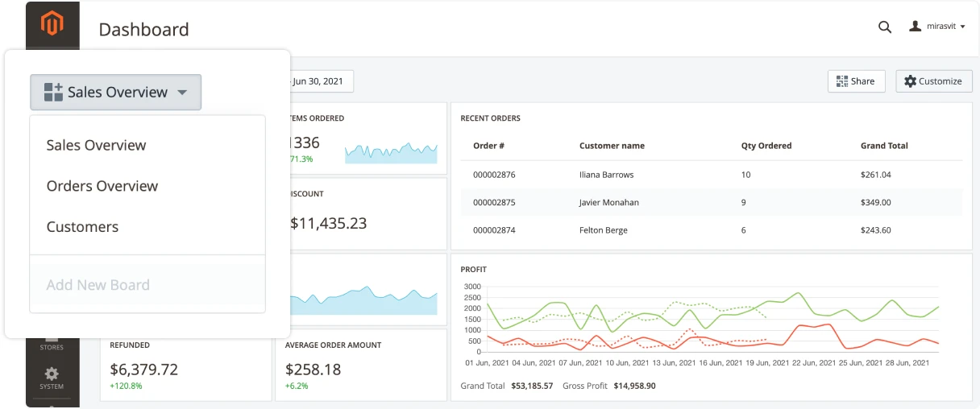Click the user avatar icon
The image size is (980, 409).
click(x=915, y=27)
